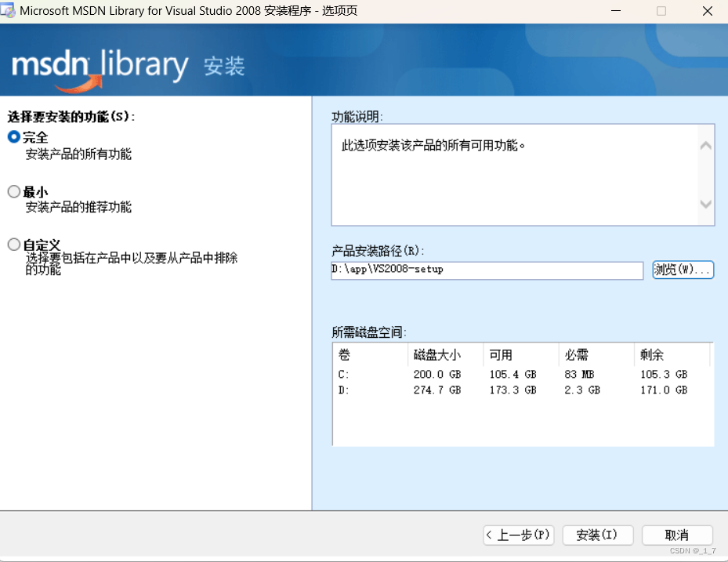Viewport: 728px width, 562px height.
Task: Click the 剩余 column header
Action: 672,355
